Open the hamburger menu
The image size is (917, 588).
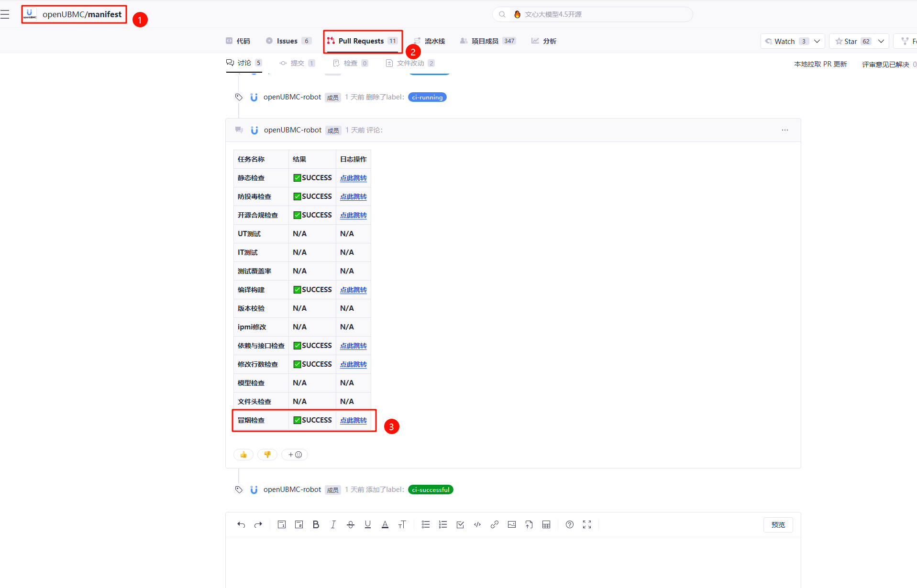(5, 14)
